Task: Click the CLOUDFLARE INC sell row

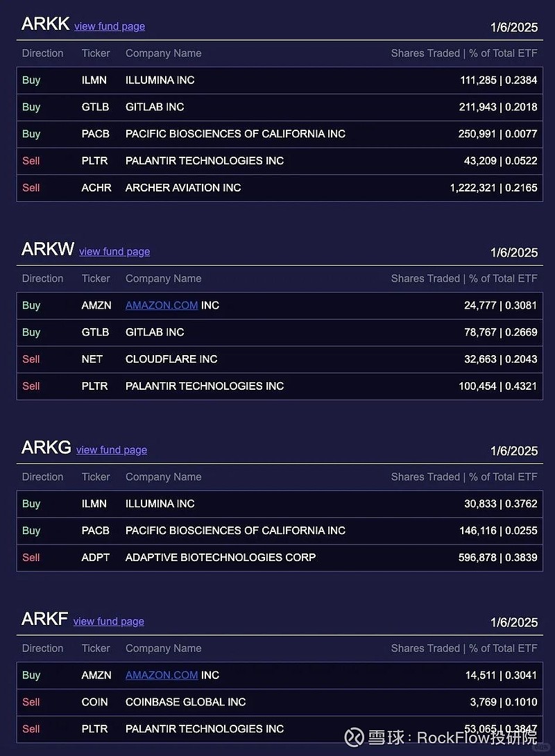Action: point(280,359)
